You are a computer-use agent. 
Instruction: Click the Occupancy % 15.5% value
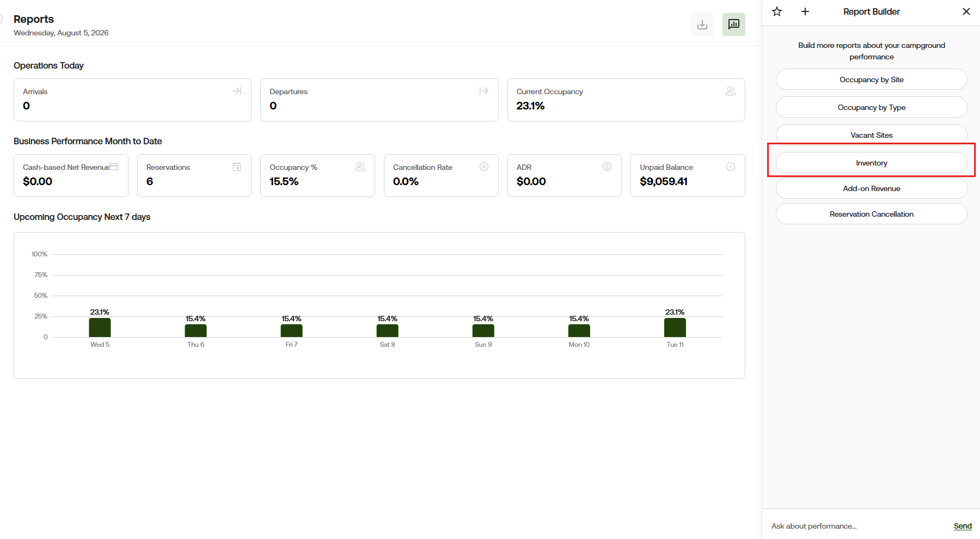284,181
